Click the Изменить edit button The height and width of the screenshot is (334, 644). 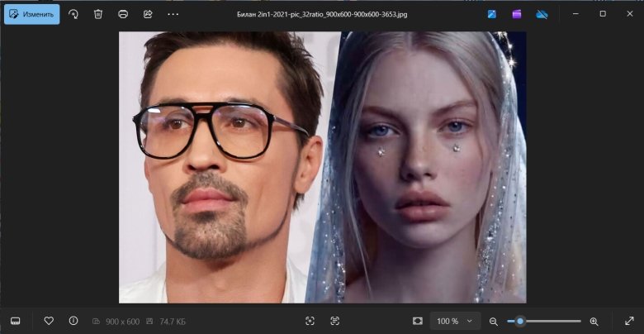pyautogui.click(x=31, y=14)
